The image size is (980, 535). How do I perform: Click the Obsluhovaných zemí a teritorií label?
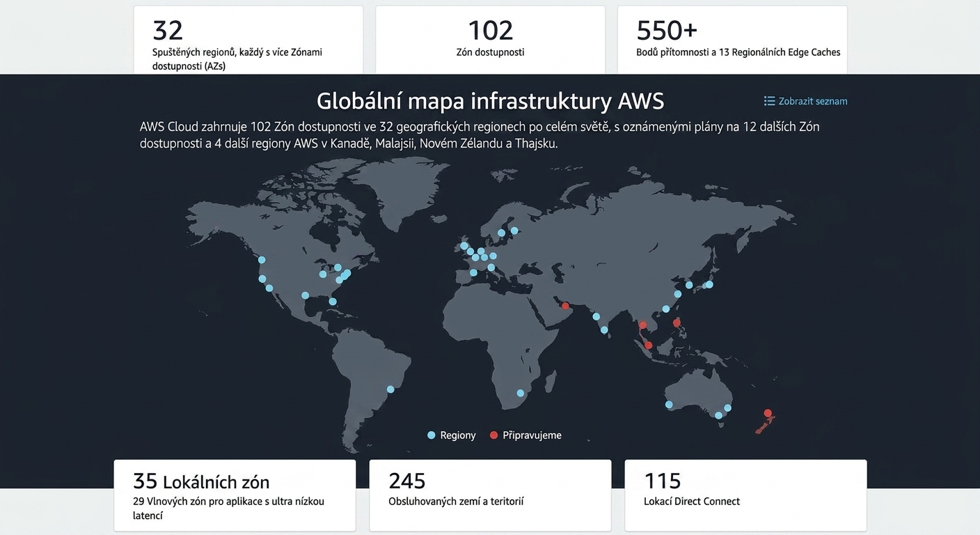point(456,502)
